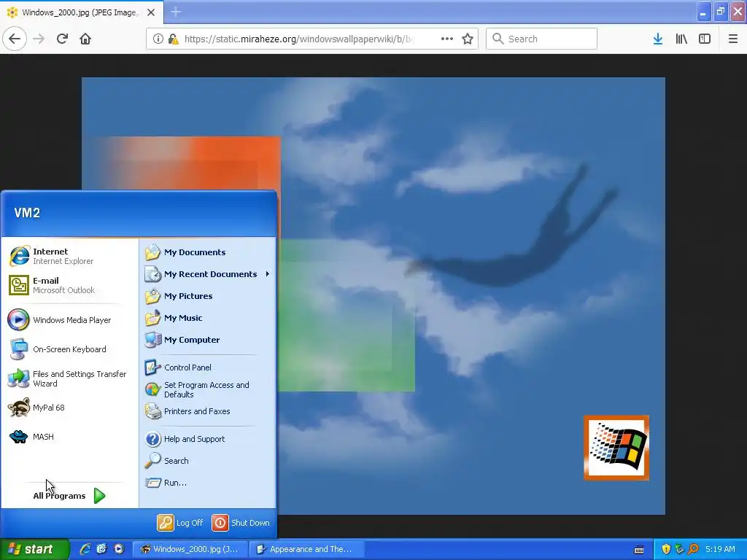The image size is (747, 560).
Task: Launch Windows Media Player from the Start menu
Action: click(69, 320)
